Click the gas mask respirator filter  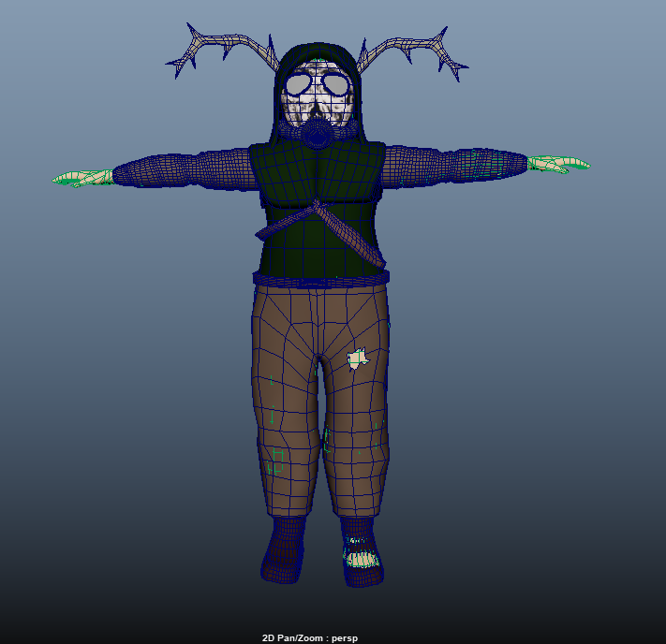click(x=318, y=134)
